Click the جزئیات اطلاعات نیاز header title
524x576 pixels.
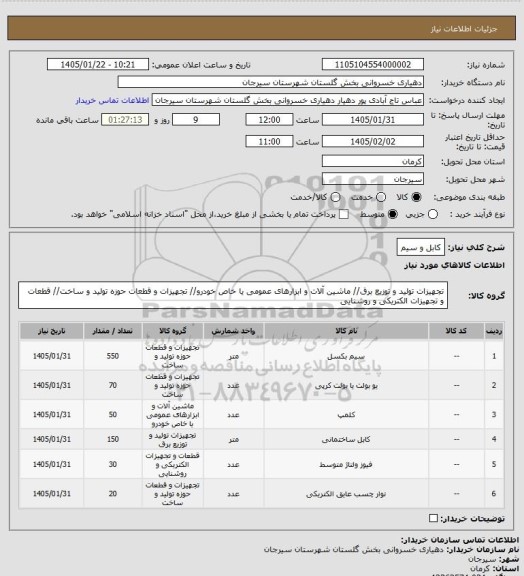coord(464,29)
